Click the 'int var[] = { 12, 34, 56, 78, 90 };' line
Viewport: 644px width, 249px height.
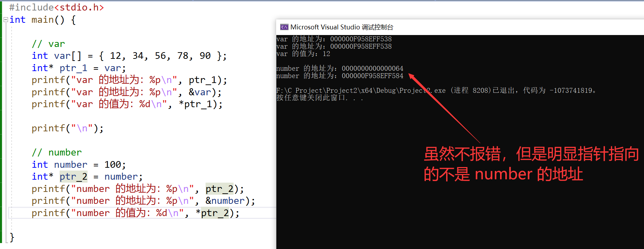(x=129, y=56)
